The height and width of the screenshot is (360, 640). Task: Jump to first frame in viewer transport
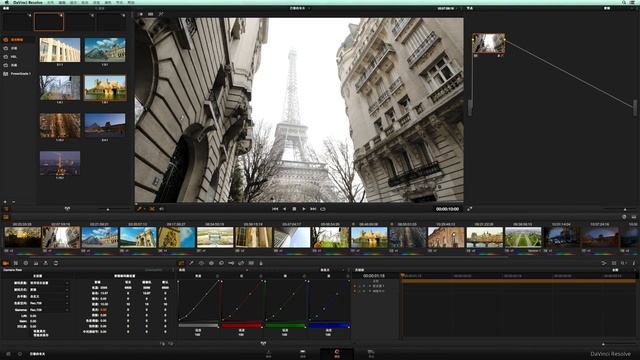pyautogui.click(x=275, y=209)
